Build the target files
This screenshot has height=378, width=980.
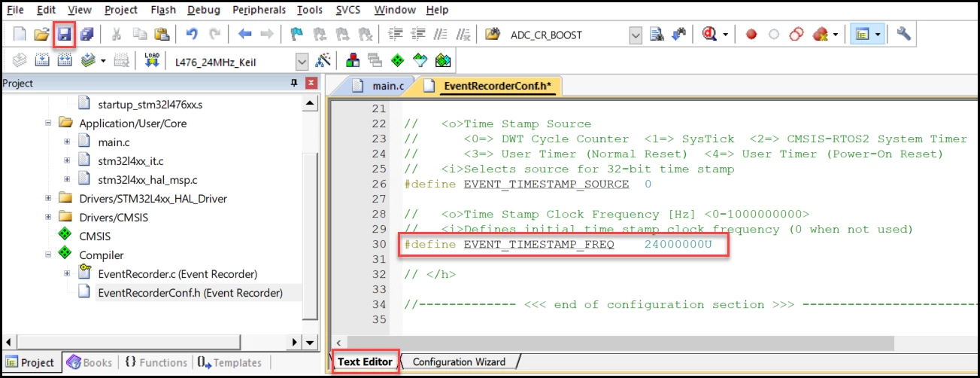click(42, 60)
